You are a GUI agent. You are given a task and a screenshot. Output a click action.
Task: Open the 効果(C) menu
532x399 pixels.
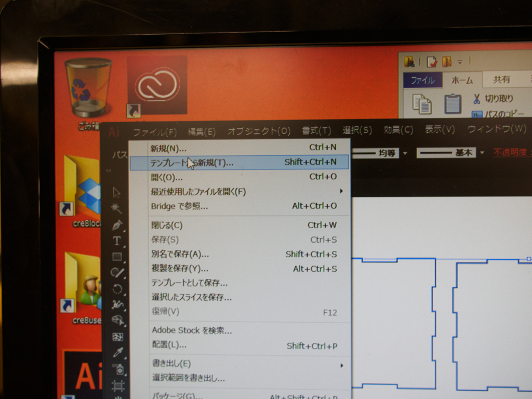tap(398, 129)
